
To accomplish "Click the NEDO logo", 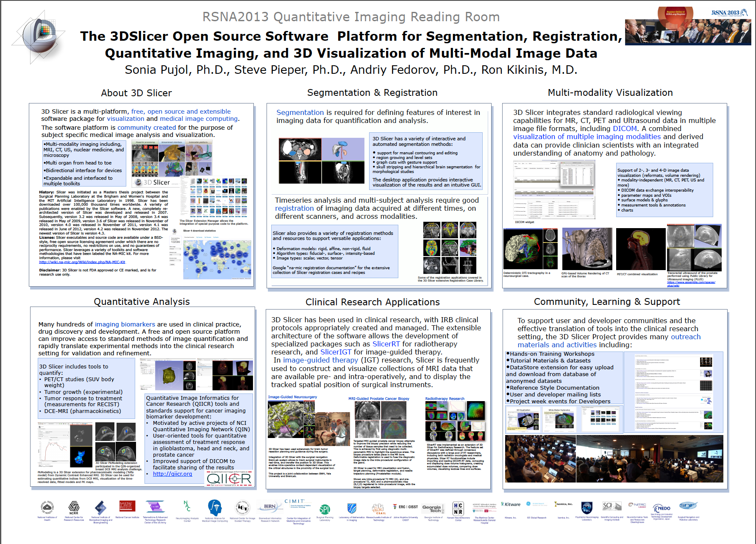I will pyautogui.click(x=661, y=508).
